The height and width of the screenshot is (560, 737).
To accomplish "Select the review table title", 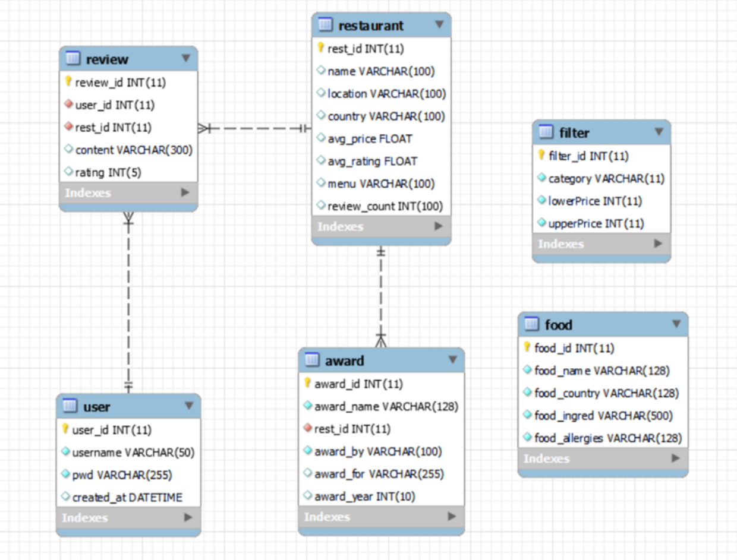I will coord(107,59).
